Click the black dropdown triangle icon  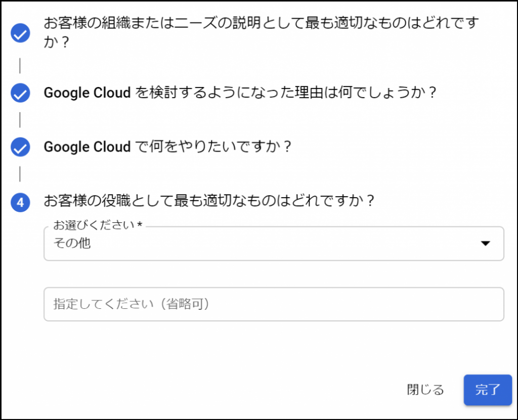(x=485, y=243)
